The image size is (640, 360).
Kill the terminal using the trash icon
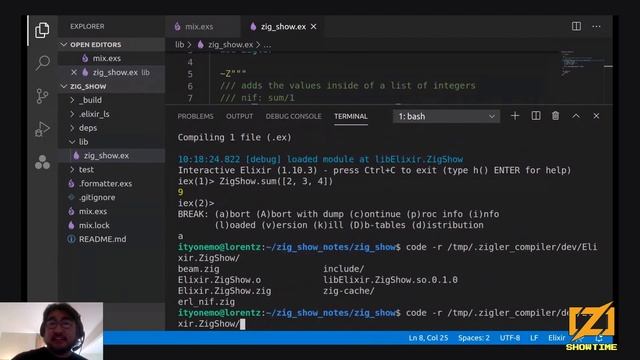(x=556, y=116)
